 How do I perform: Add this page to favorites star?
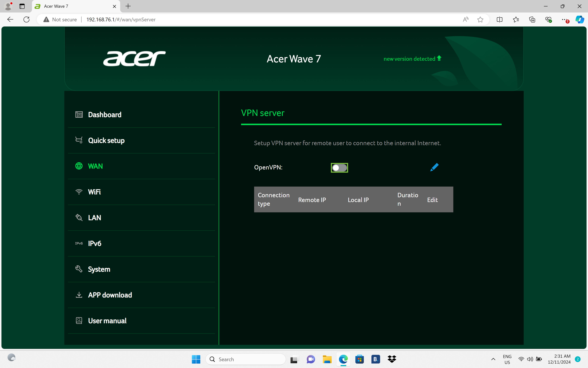pyautogui.click(x=480, y=19)
